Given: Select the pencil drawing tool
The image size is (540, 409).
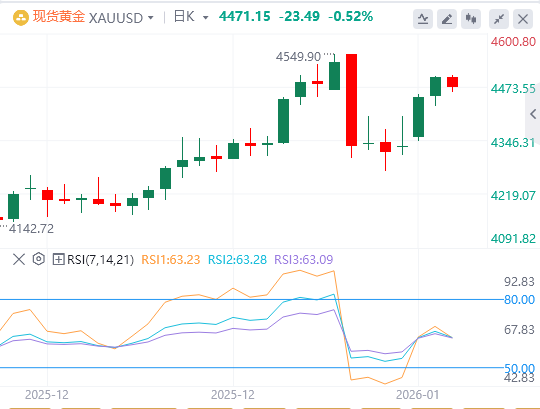Looking at the screenshot, I should pos(447,19).
